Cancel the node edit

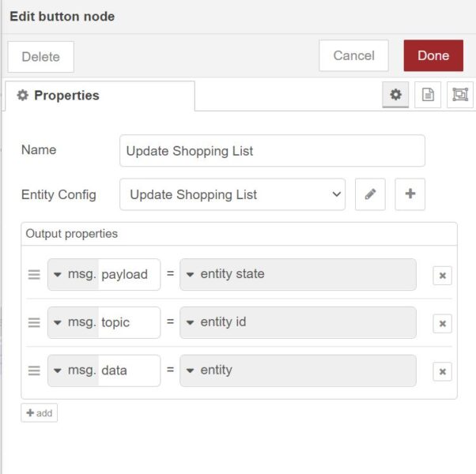point(353,56)
